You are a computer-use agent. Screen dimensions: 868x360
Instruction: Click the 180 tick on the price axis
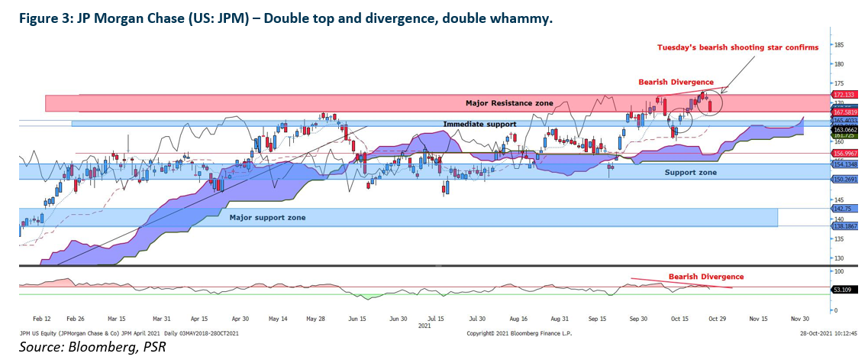coord(840,63)
